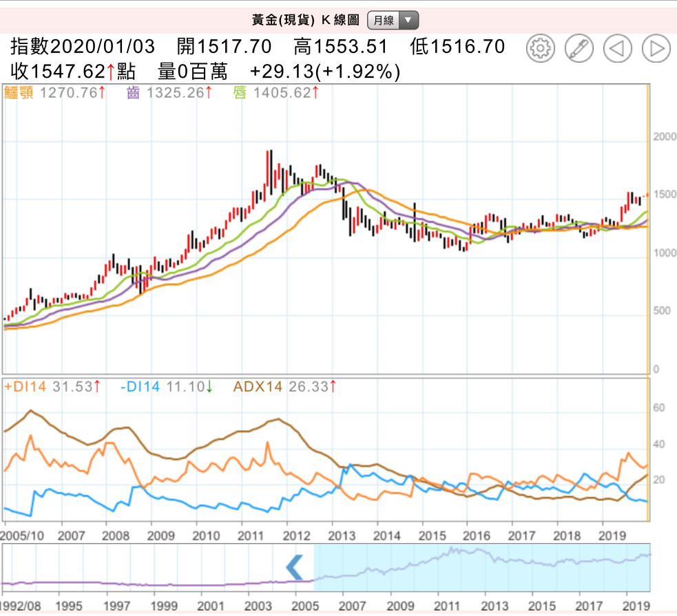Click the 量0百萬 volume text
The width and height of the screenshot is (677, 616).
pos(193,72)
